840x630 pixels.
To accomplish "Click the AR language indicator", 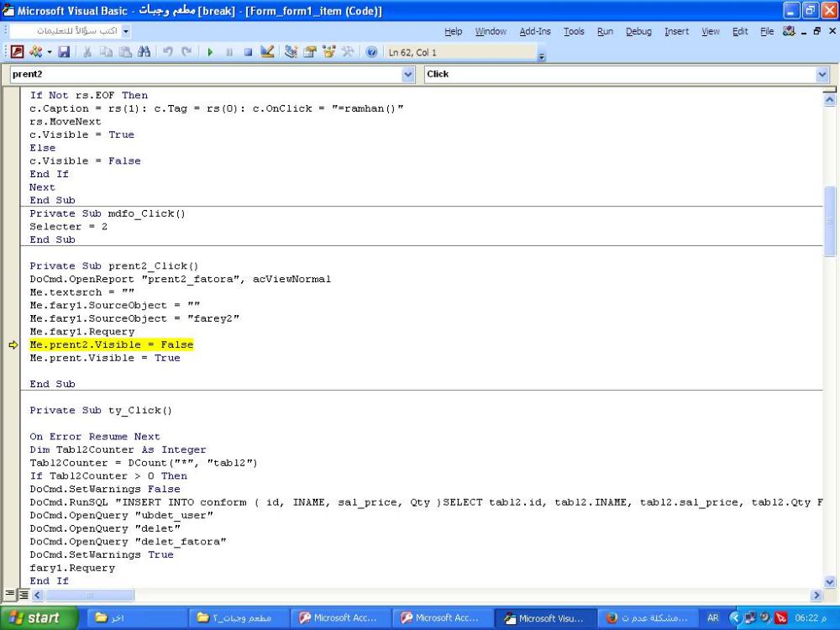I will pos(713,617).
